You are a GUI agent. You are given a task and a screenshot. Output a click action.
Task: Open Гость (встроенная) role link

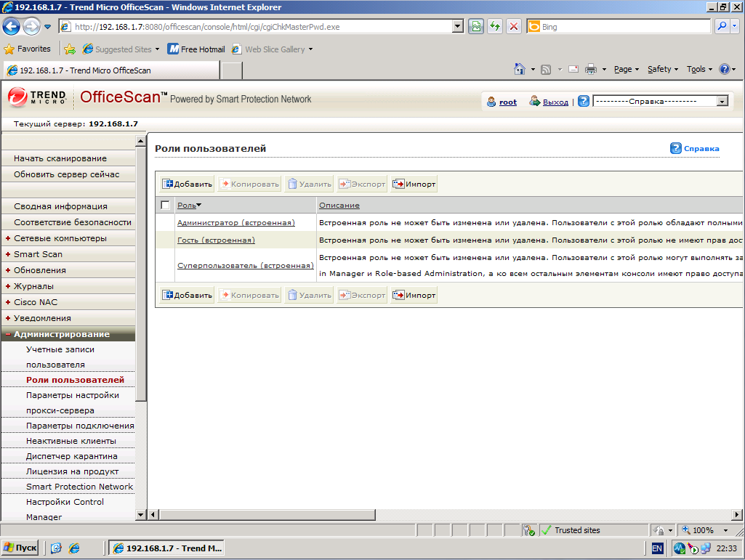216,240
